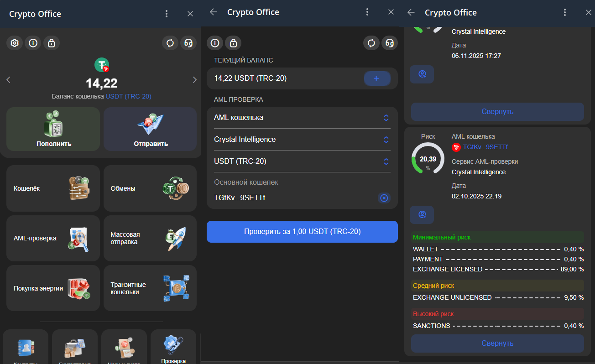Click the info icon in left panel
The height and width of the screenshot is (364, 595).
point(33,43)
